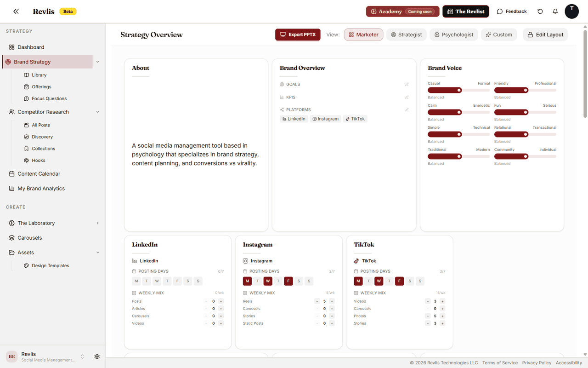
Task: Enable Instagram Tuesday posting day
Action: pos(258,281)
